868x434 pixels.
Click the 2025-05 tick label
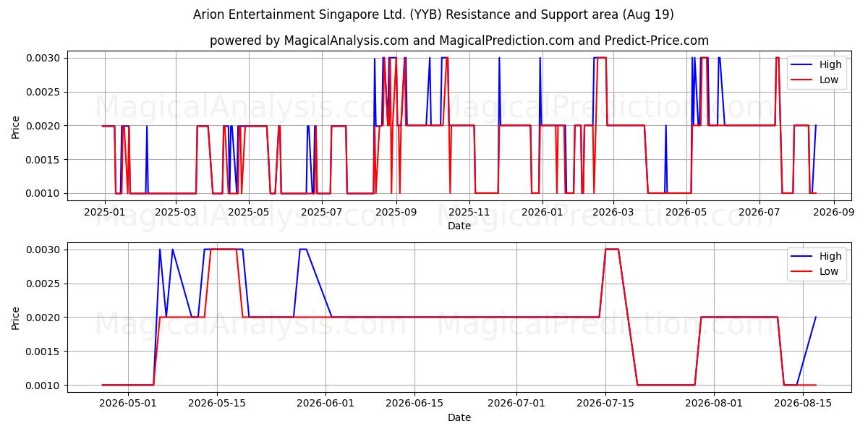click(249, 212)
